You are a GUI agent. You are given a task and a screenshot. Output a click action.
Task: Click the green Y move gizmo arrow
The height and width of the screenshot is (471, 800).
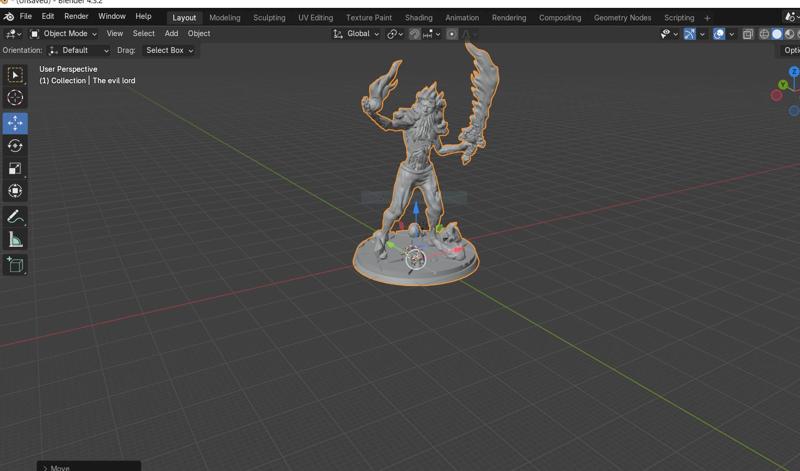point(391,245)
